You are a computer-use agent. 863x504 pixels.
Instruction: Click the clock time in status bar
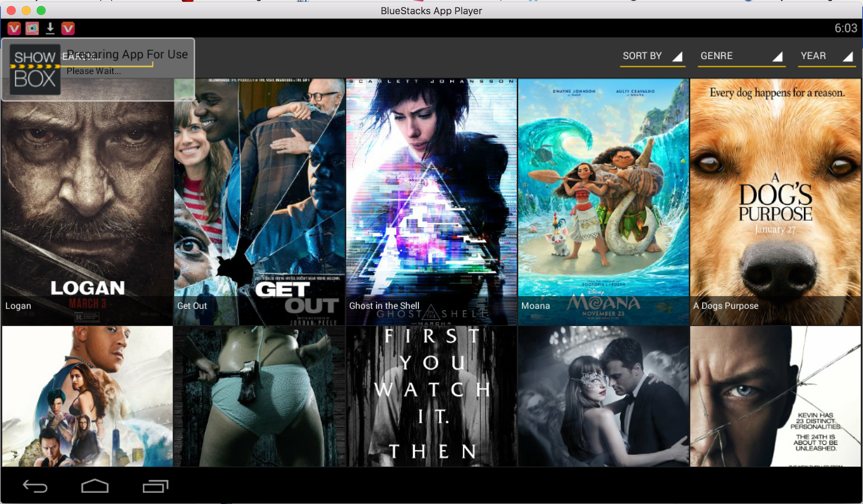[x=845, y=28]
